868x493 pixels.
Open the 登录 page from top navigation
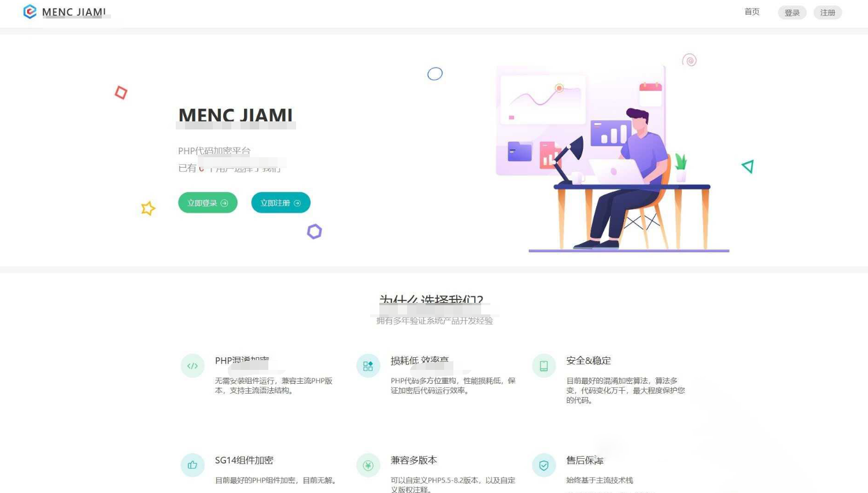(x=792, y=12)
